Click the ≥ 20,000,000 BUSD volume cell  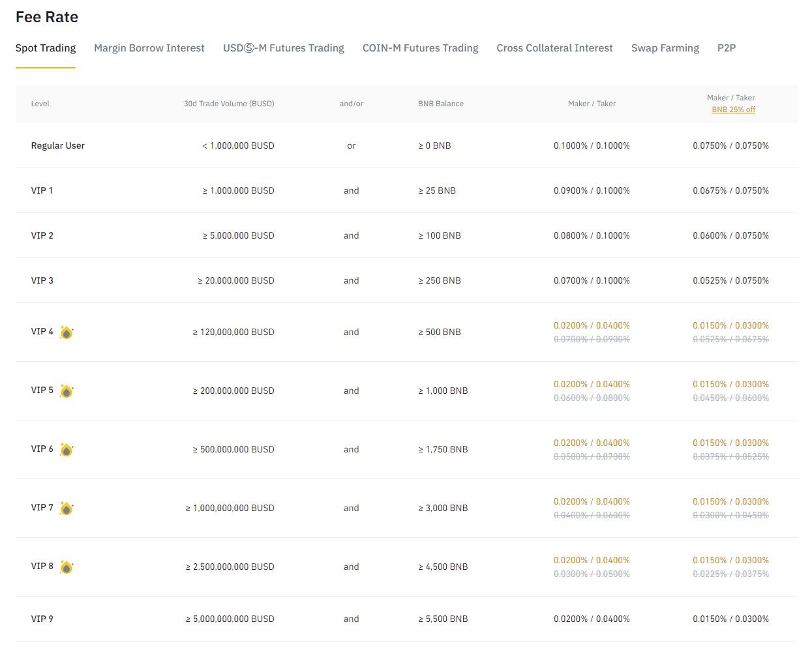tap(236, 281)
